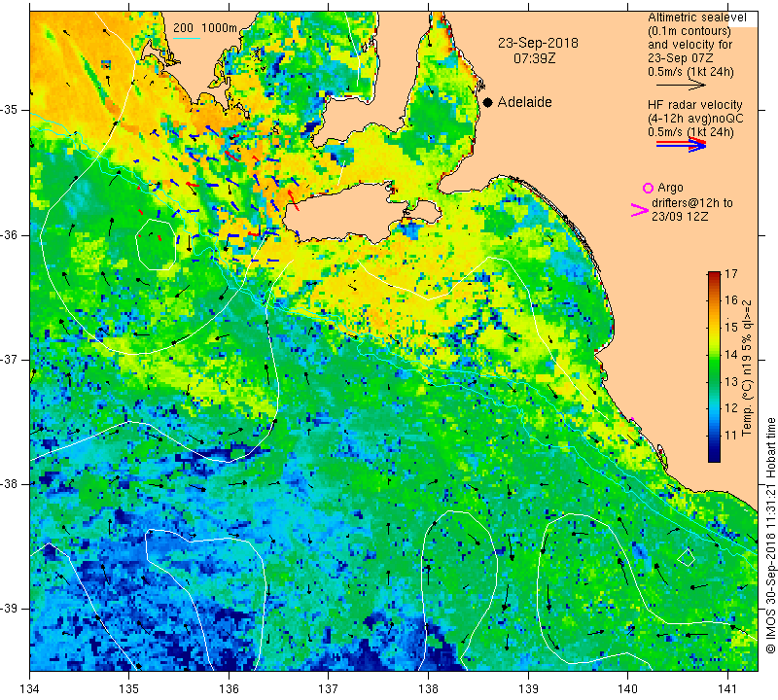Click the small diamond contour near 140.6E
Image resolution: width=778 pixels, height=700 pixels.
(x=687, y=557)
